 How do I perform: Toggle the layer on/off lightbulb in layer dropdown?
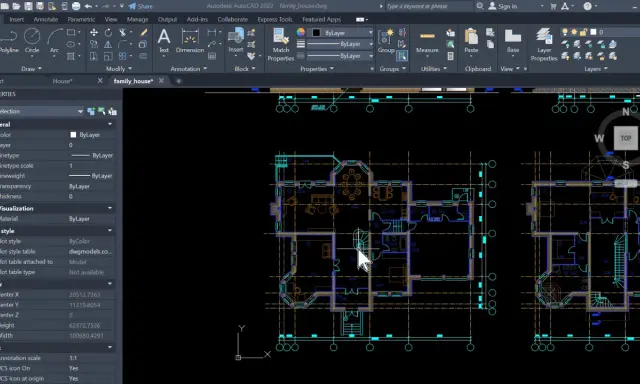[565, 32]
